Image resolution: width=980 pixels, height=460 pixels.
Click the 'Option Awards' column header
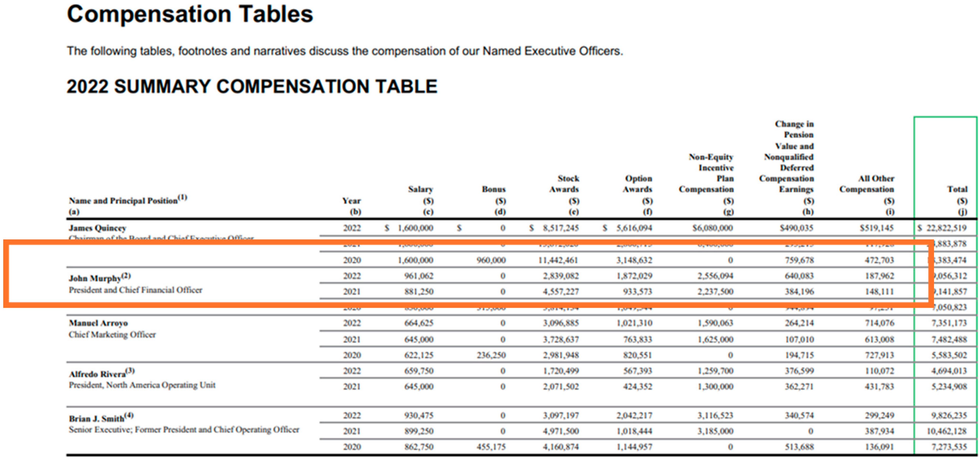638,184
